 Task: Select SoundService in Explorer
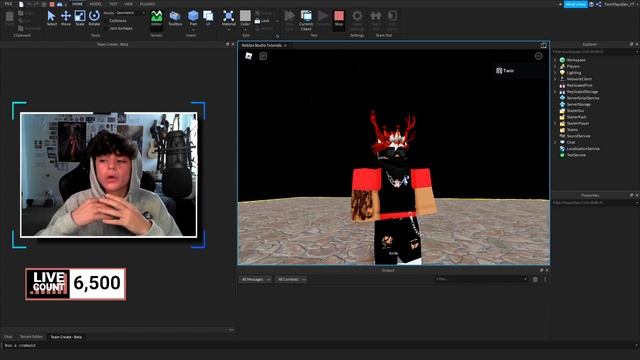pyautogui.click(x=578, y=136)
